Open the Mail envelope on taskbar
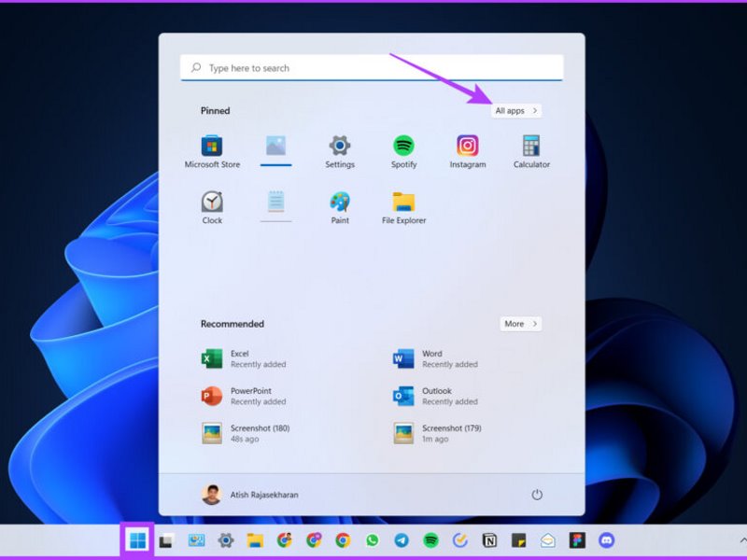The height and width of the screenshot is (560, 747). tap(548, 540)
